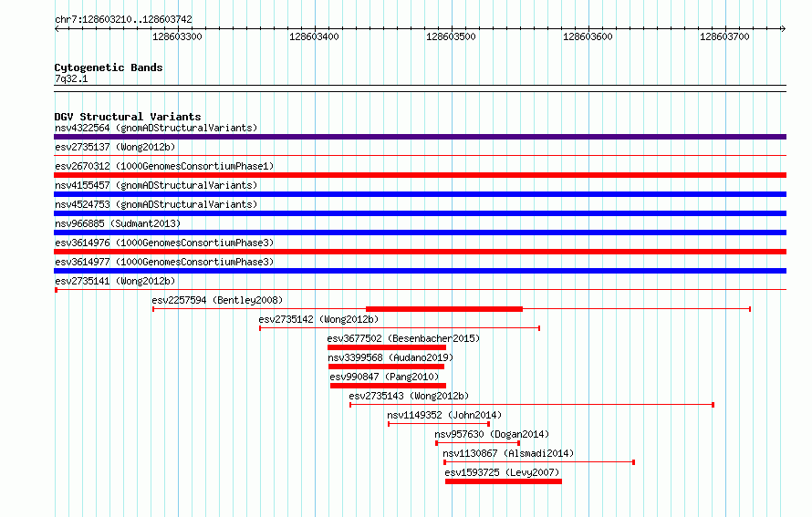The width and height of the screenshot is (812, 517).
Task: Select red bar under esv3677502
Action: click(x=386, y=347)
